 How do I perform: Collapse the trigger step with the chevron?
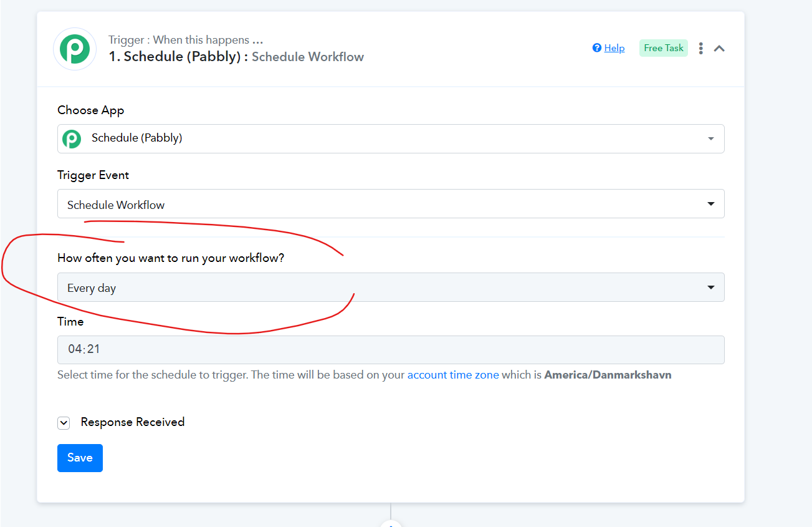[719, 48]
